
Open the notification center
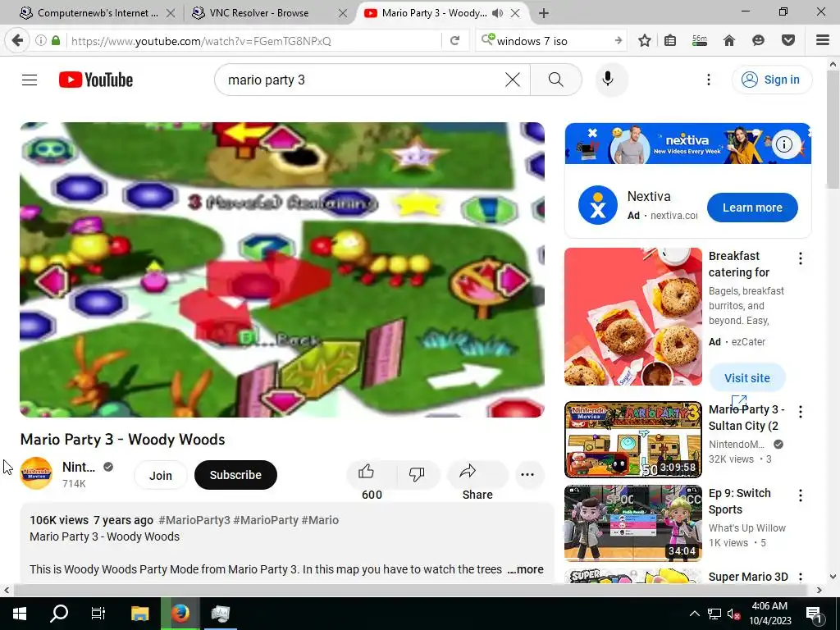[x=815, y=614]
